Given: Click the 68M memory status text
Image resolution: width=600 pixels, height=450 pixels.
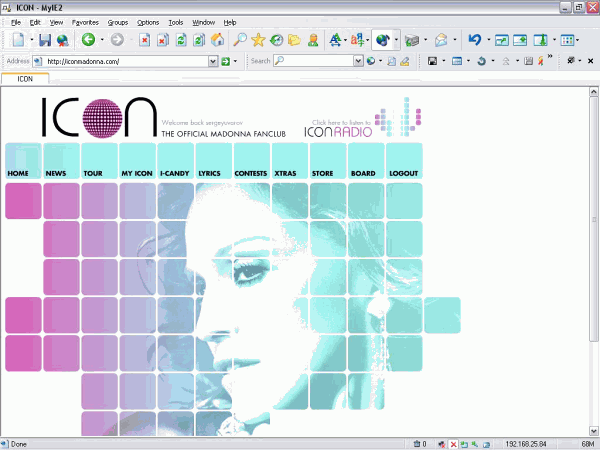Looking at the screenshot, I should pyautogui.click(x=588, y=444).
